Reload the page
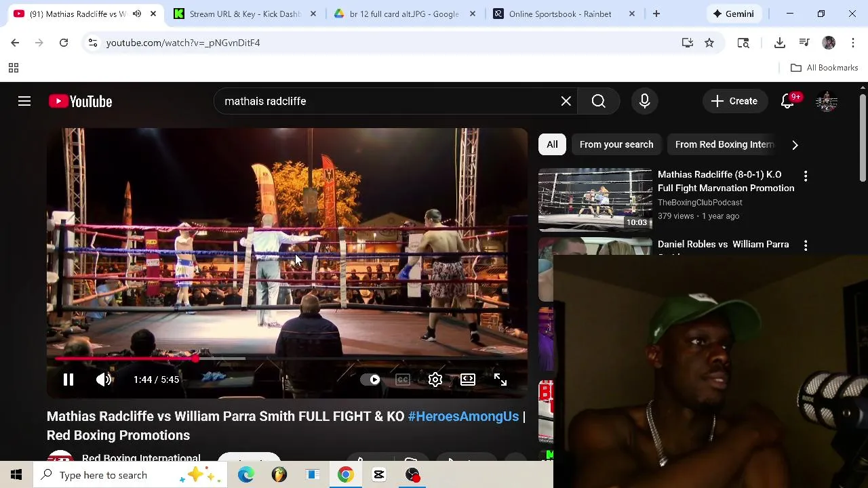The height and width of the screenshot is (488, 868). click(64, 43)
